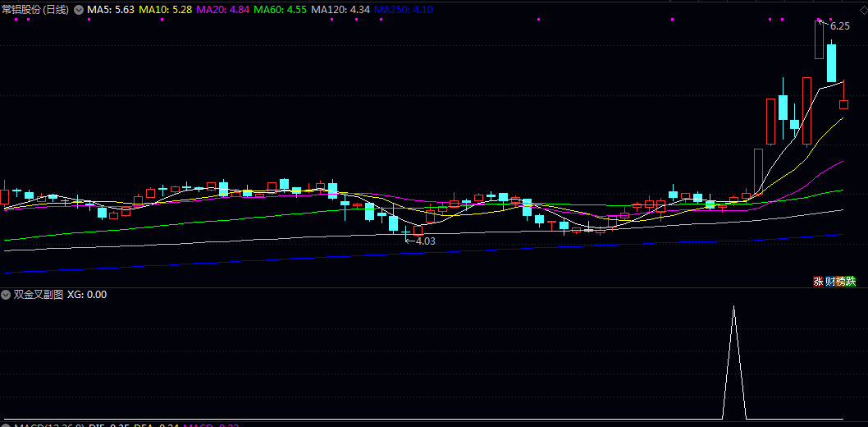Click the diamond icon at top-right corner
Viewport: 868px width, 427px height.
pyautogui.click(x=863, y=10)
